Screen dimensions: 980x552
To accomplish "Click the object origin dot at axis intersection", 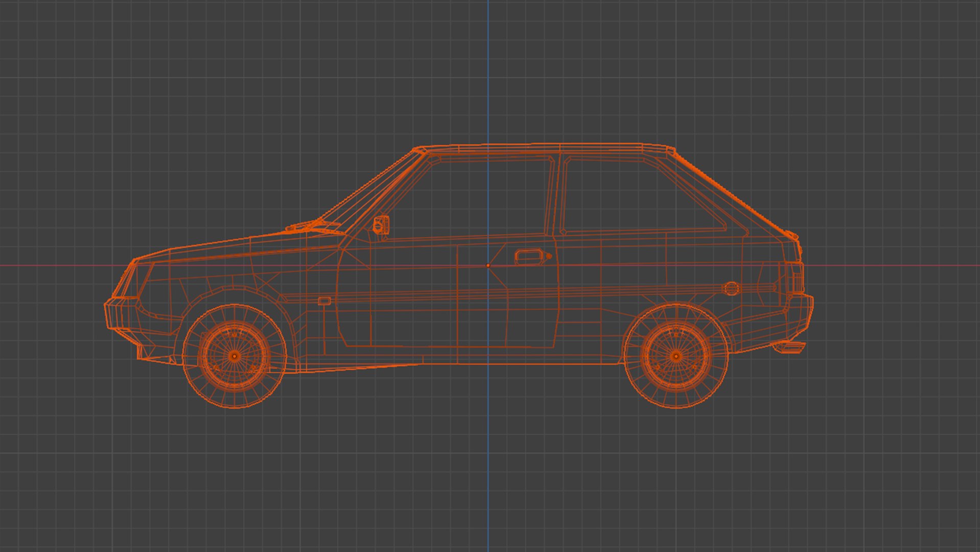I will click(488, 266).
